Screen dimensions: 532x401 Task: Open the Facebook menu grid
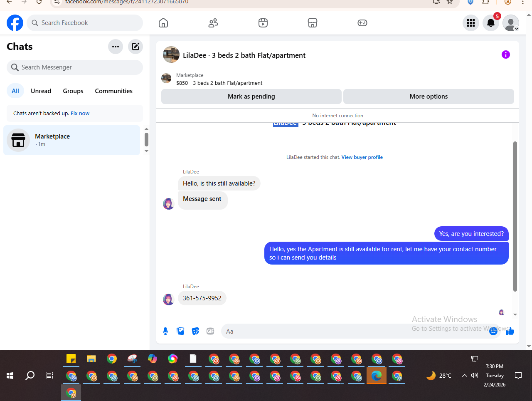coord(471,23)
